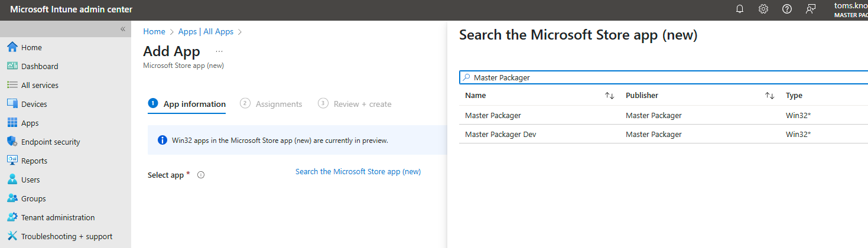Open the ellipsis menu beside Add App
The image size is (868, 248).
tap(219, 51)
